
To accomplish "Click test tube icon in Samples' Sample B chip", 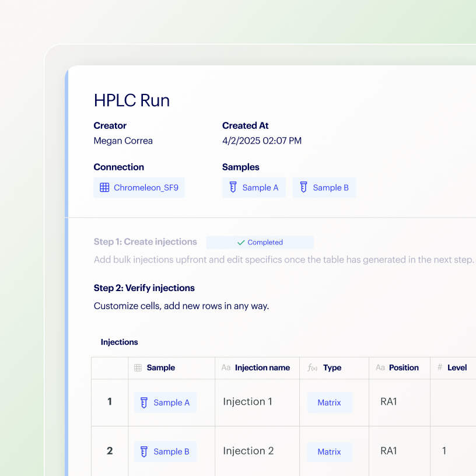I will pyautogui.click(x=303, y=187).
